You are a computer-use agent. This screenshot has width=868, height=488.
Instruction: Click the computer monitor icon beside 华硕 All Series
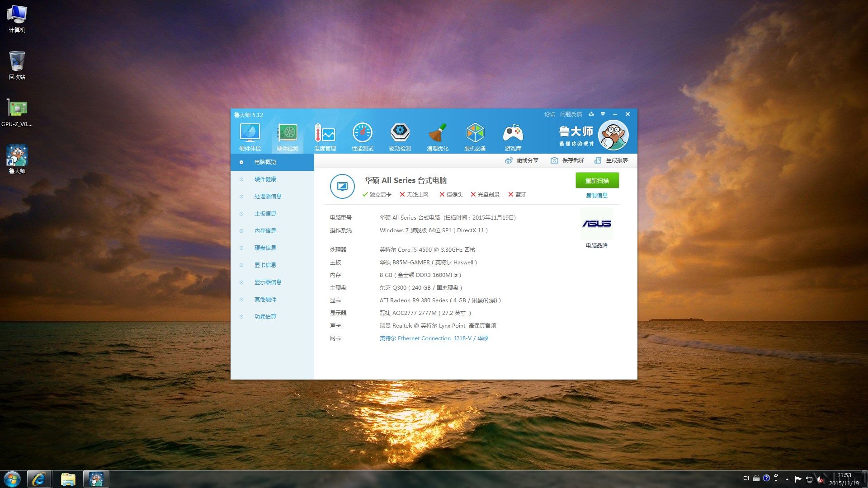(342, 186)
